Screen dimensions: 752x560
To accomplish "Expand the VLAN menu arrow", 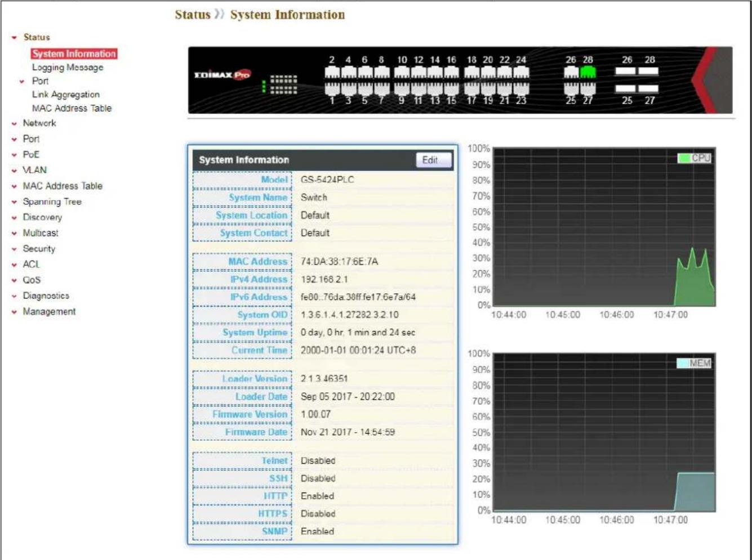I will (x=14, y=171).
